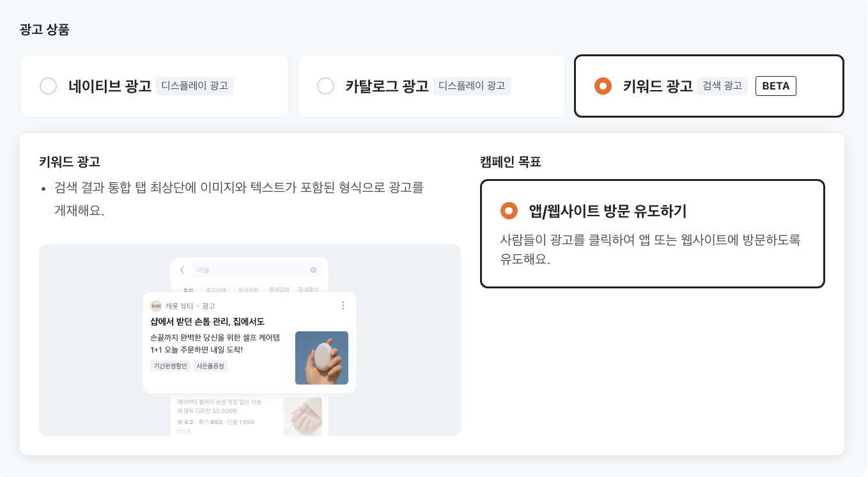The image size is (868, 477).
Task: Click the BETA badge on 키워드 광고
Action: [x=775, y=86]
